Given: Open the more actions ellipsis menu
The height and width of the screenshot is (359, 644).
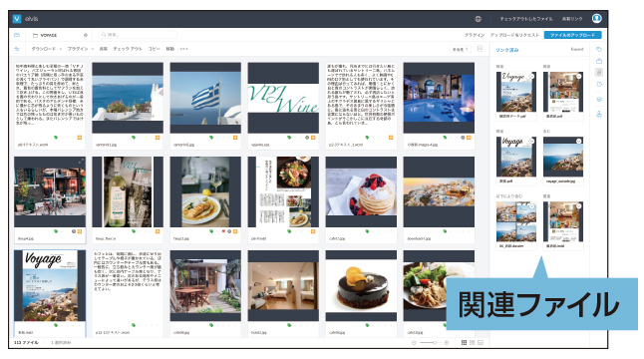Looking at the screenshot, I should (x=184, y=49).
